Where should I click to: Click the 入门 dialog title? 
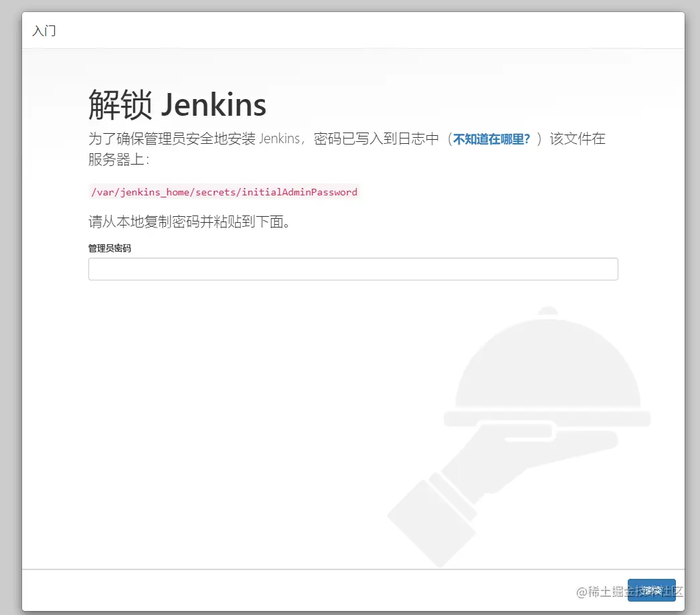[44, 31]
